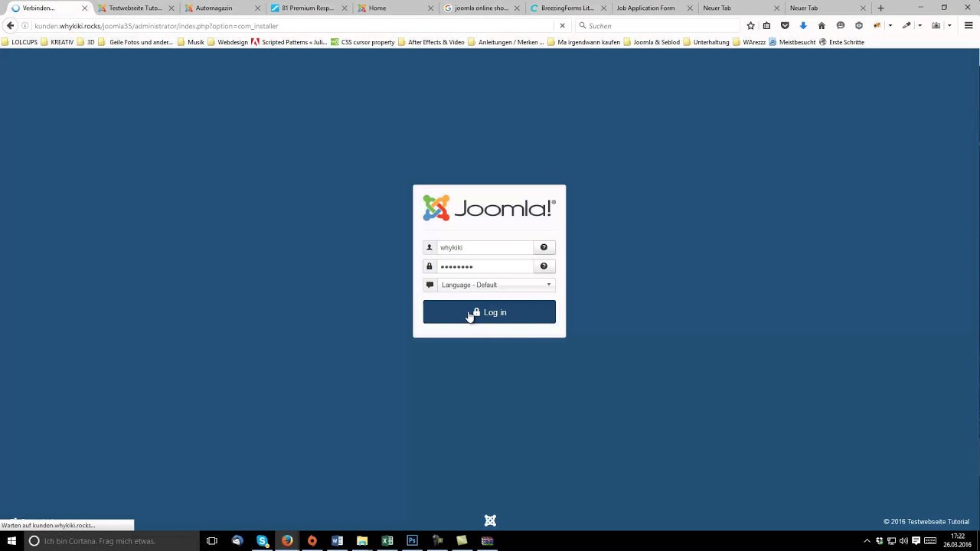
Task: Click the Joomla icon at the page bottom
Action: [490, 521]
